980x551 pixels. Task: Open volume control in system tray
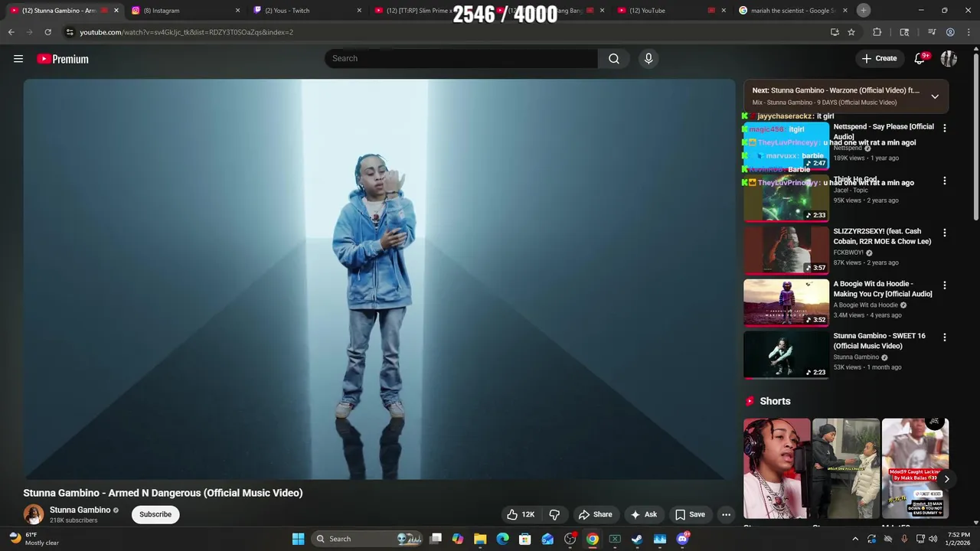click(933, 539)
